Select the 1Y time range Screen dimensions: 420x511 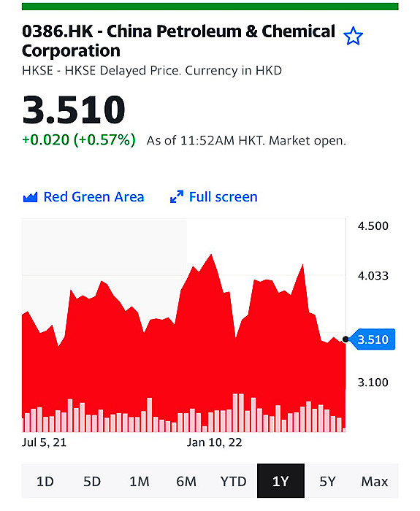tap(280, 481)
